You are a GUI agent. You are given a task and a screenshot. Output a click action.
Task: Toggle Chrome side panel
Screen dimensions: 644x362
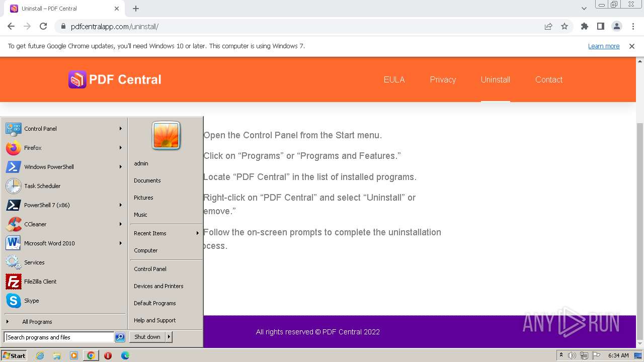click(x=600, y=26)
